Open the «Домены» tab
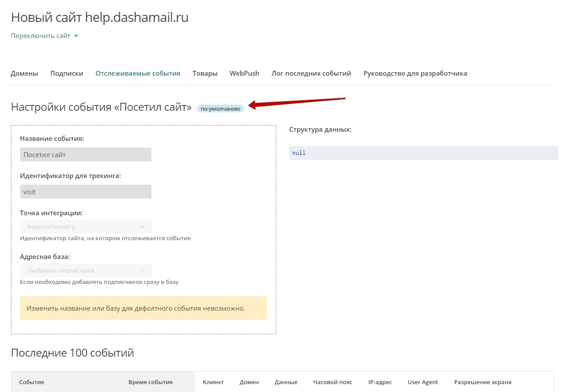573x392 pixels. 25,73
